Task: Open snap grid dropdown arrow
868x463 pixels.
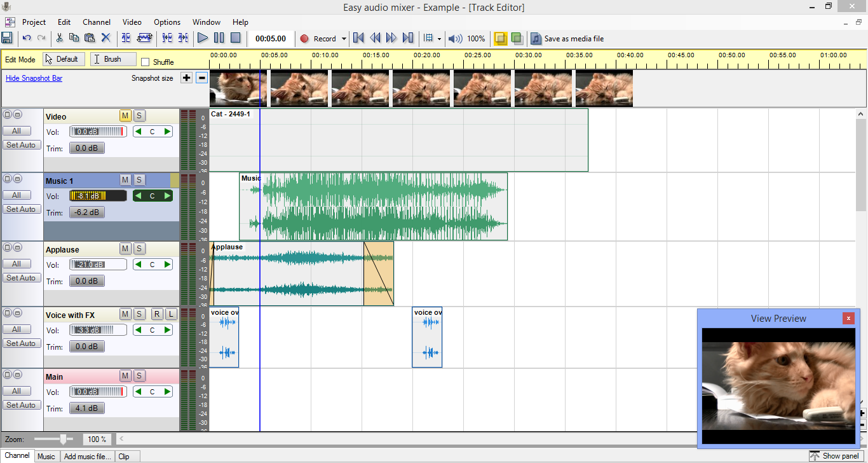Action: click(439, 39)
